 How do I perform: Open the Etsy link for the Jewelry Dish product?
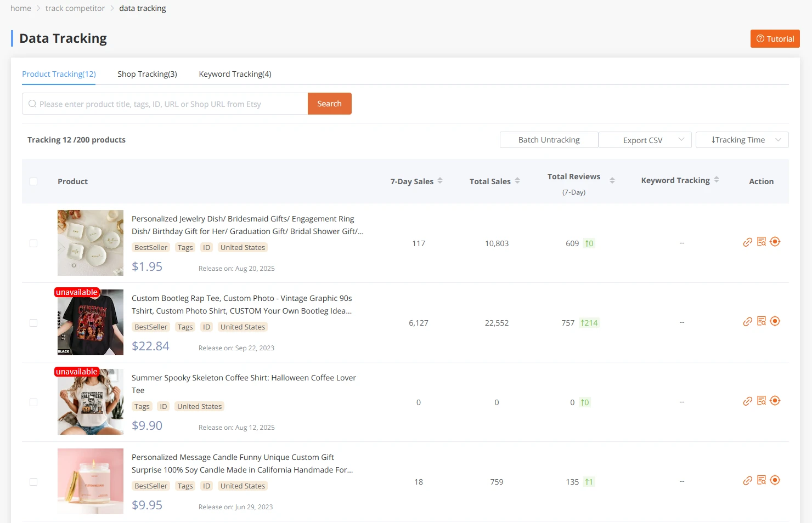click(747, 242)
